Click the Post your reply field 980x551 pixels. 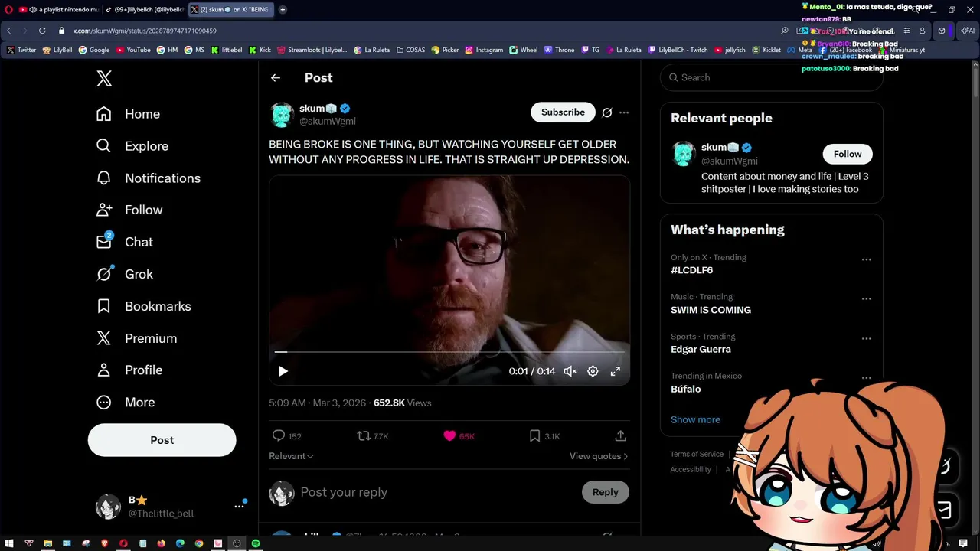point(436,492)
